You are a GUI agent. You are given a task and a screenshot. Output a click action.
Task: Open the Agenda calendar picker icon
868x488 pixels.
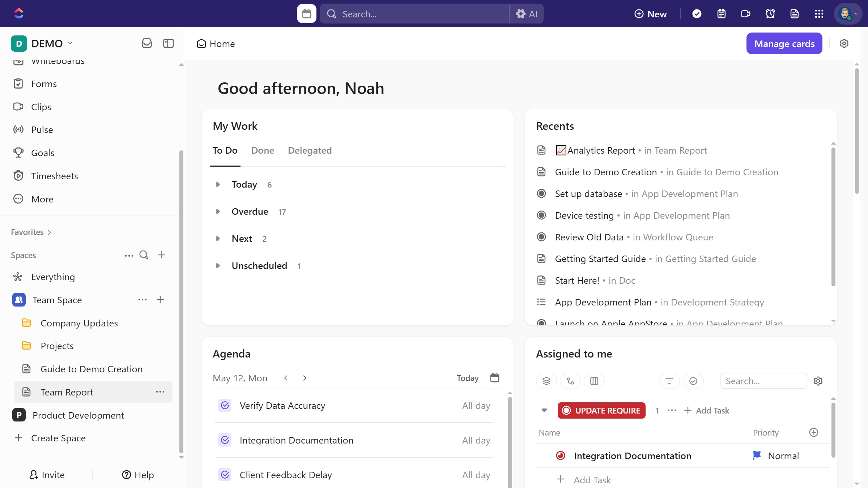[x=494, y=378]
